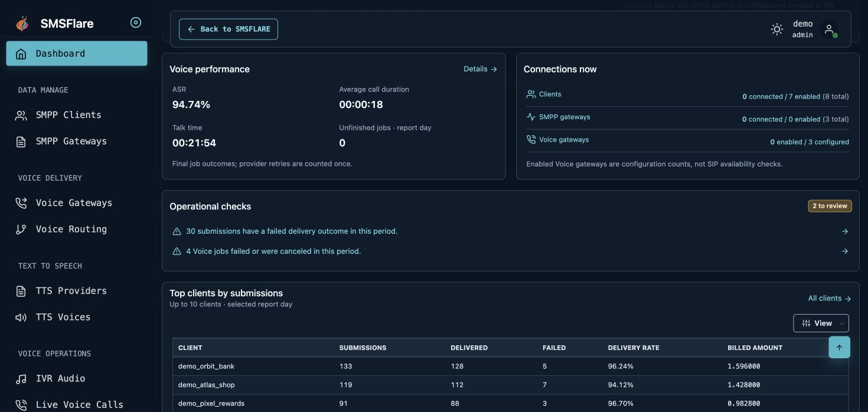Screen dimensions: 868x412
Task: Toggle light/dark theme sun icon
Action: click(x=777, y=29)
